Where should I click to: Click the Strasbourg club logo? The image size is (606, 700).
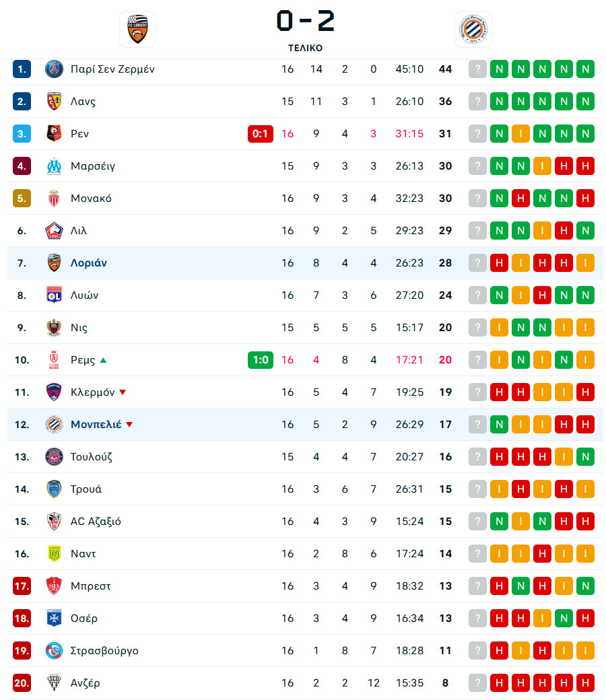click(54, 650)
